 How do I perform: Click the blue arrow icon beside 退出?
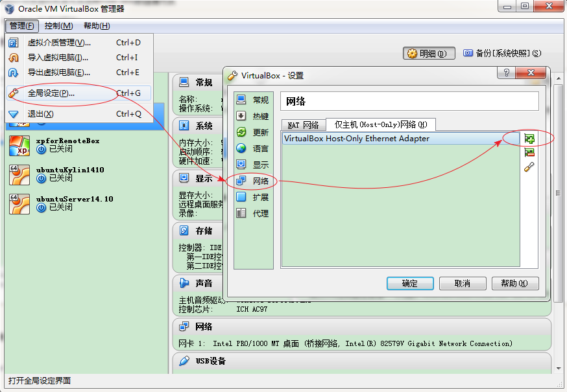(14, 114)
